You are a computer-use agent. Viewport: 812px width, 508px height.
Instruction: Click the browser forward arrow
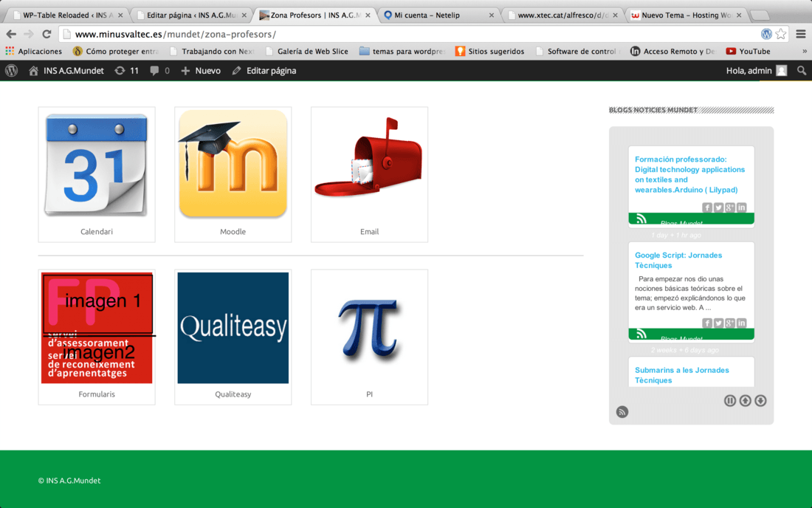[x=29, y=34]
